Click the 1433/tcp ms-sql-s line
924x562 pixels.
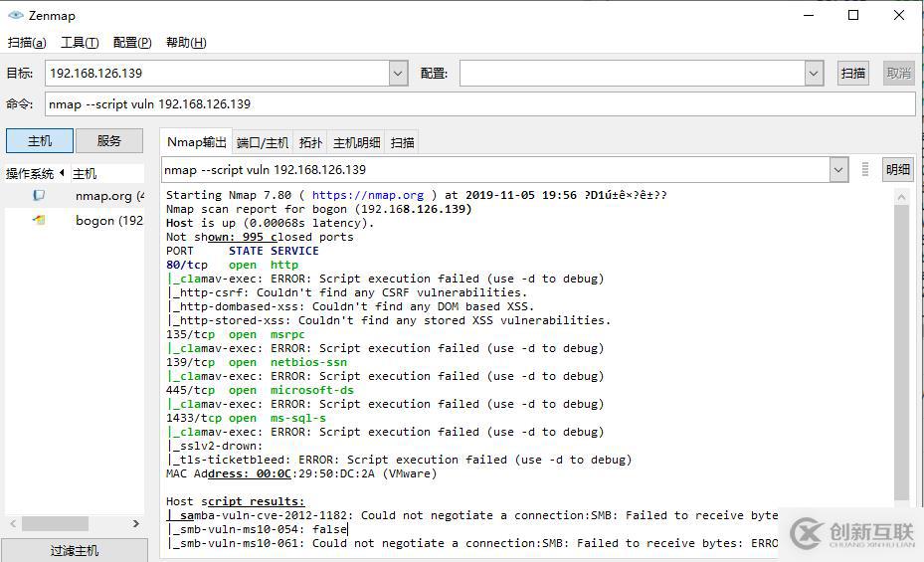tap(246, 418)
